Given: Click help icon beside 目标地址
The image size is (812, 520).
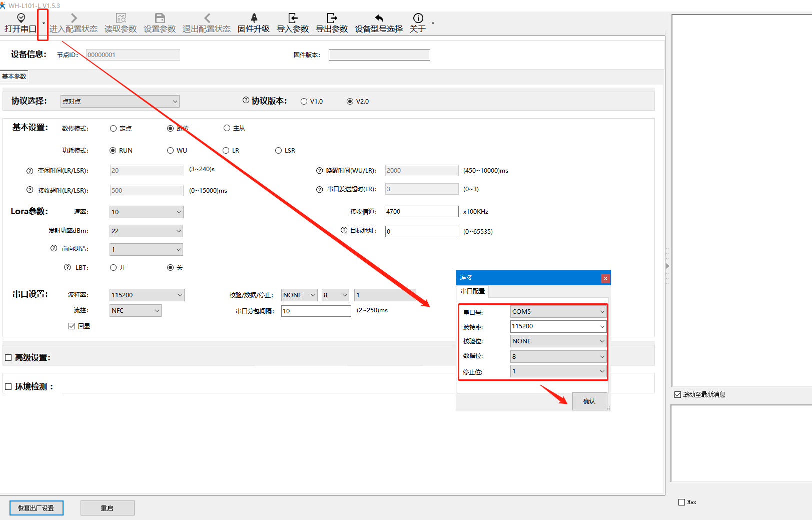Looking at the screenshot, I should click(344, 230).
